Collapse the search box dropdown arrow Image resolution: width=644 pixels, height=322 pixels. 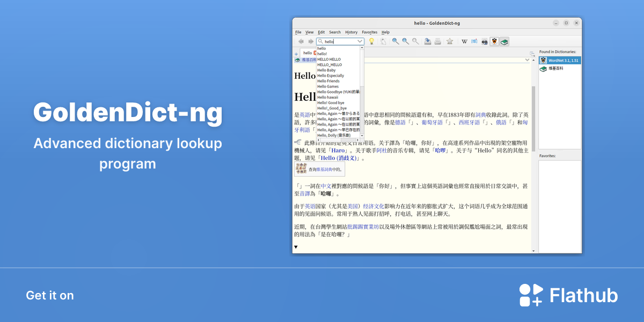(360, 41)
